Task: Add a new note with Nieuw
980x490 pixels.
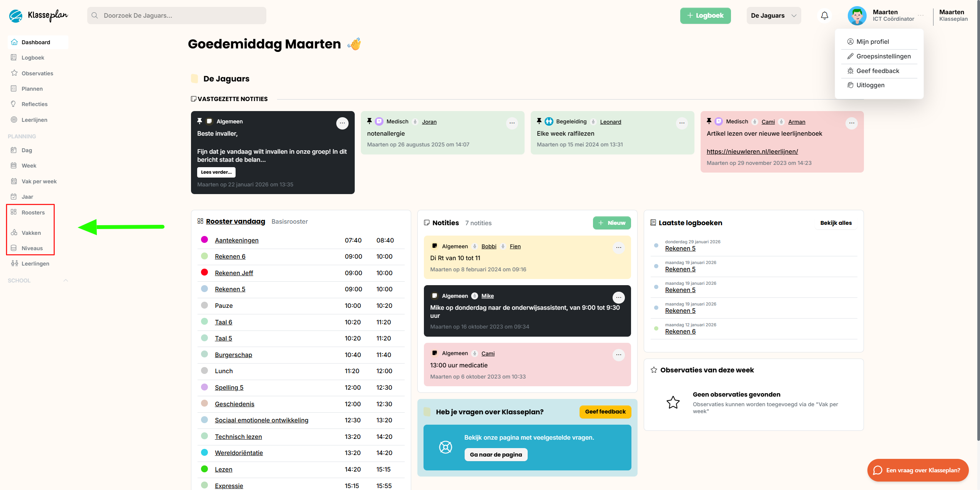Action: click(611, 223)
